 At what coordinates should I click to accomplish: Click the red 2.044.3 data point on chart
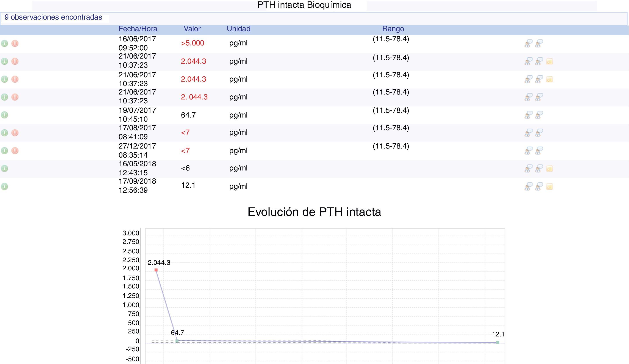156,270
